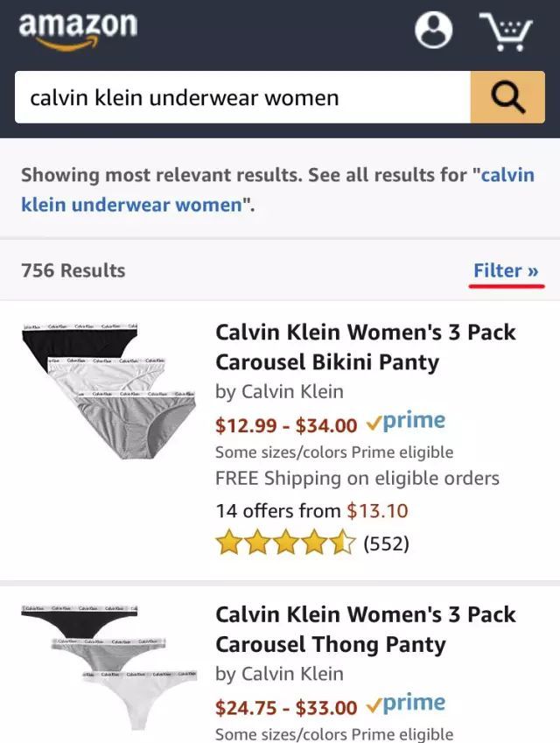This screenshot has width=560, height=743.
Task: Open the account profile icon
Action: click(x=433, y=30)
